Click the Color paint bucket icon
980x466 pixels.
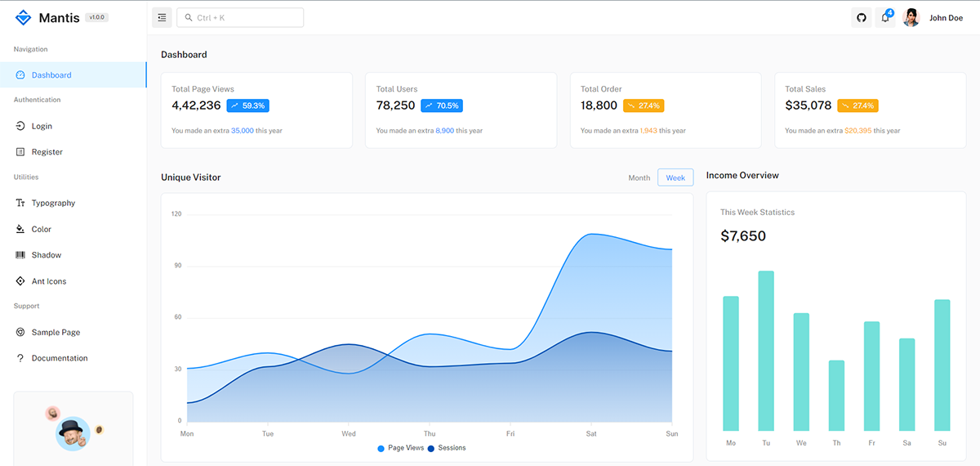pyautogui.click(x=20, y=229)
